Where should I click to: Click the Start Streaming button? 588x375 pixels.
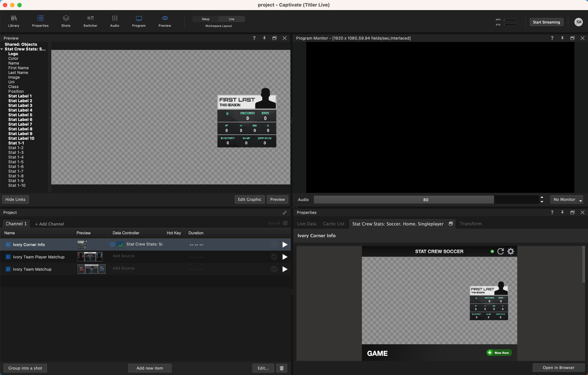546,22
